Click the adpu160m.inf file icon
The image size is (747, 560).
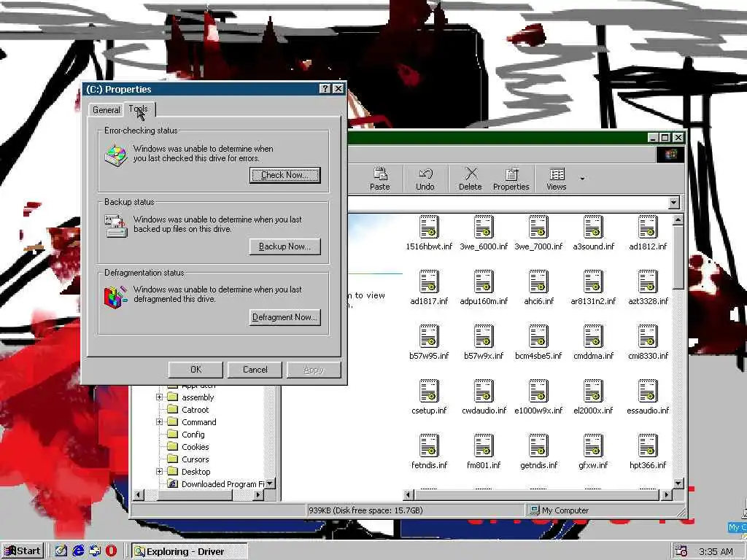(x=484, y=281)
